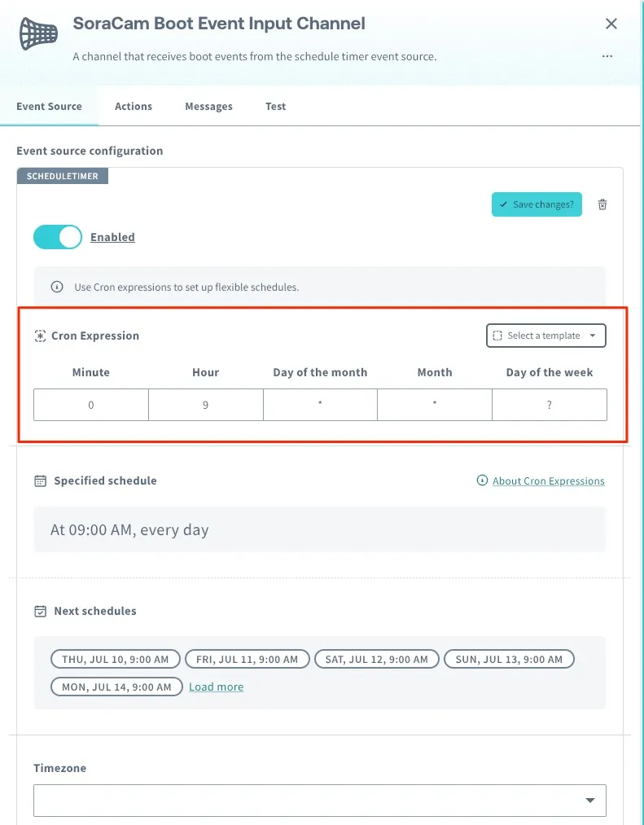This screenshot has height=825, width=644.
Task: Click the Cron Expression asterisk icon
Action: pos(40,336)
